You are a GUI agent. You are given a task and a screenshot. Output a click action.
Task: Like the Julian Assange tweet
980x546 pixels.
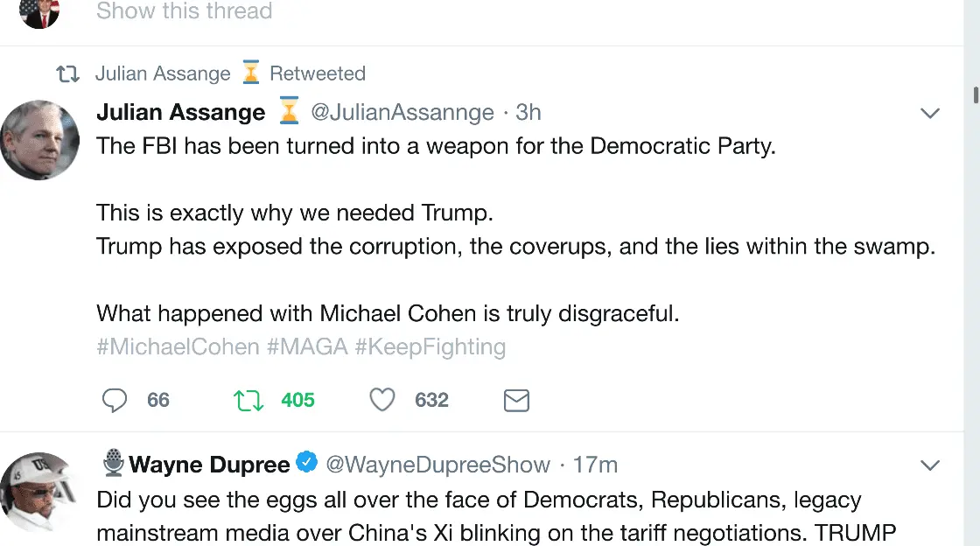382,401
